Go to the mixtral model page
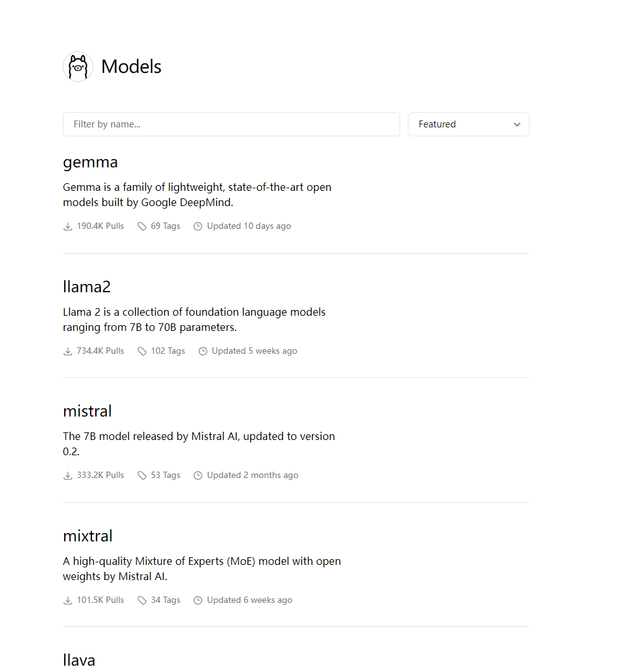 88,536
